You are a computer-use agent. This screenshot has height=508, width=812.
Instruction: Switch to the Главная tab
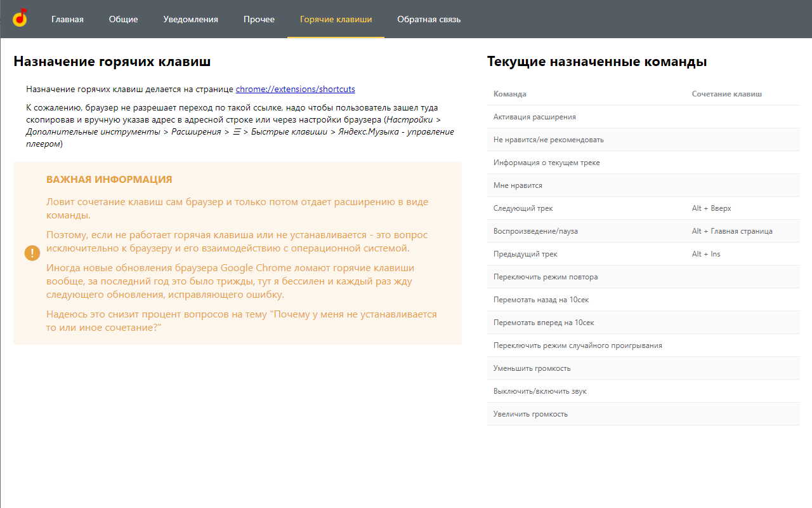(x=67, y=19)
